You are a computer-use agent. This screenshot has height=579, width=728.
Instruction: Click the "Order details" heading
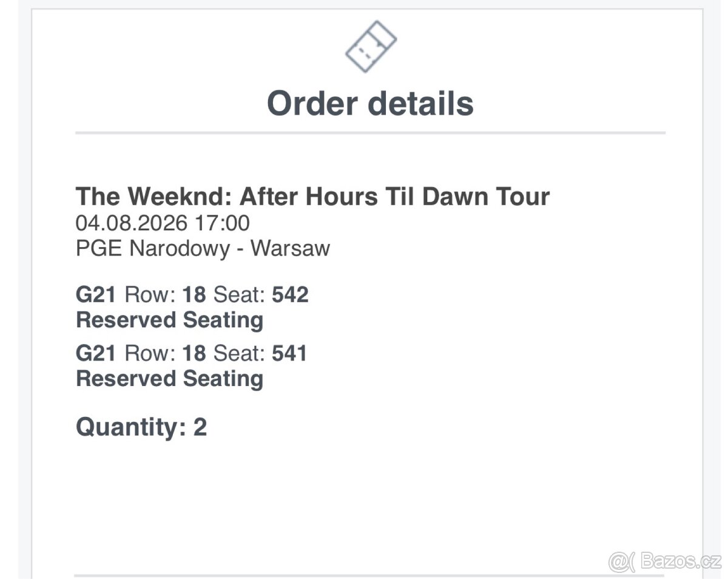(x=370, y=103)
